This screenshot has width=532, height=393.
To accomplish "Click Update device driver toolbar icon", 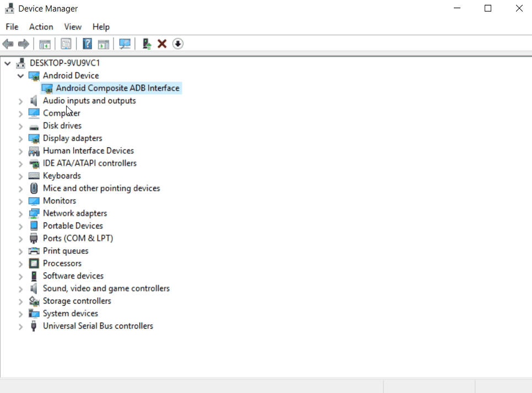I will (146, 44).
